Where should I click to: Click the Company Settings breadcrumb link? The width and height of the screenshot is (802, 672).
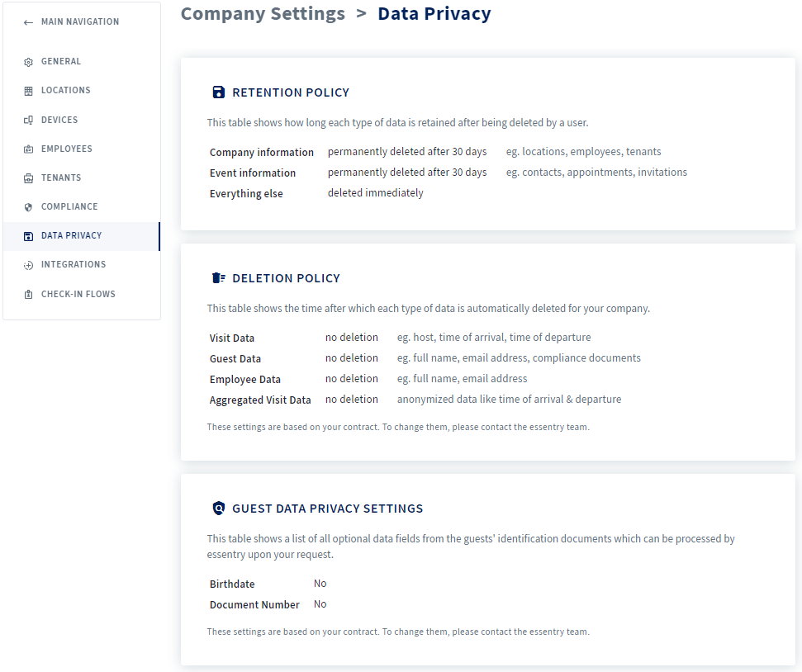263,13
